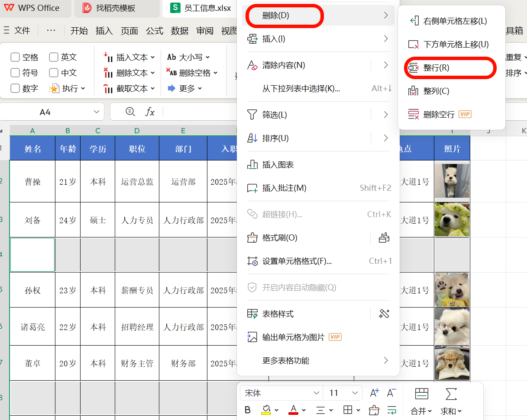The height and width of the screenshot is (420, 527).
Task: Click the 求和 (Sum) icon
Action: point(451,394)
